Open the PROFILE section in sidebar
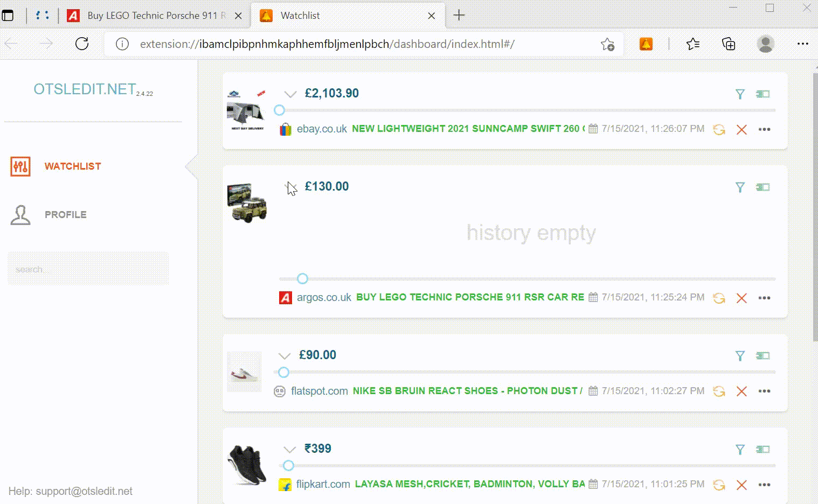This screenshot has width=818, height=504. 66,214
